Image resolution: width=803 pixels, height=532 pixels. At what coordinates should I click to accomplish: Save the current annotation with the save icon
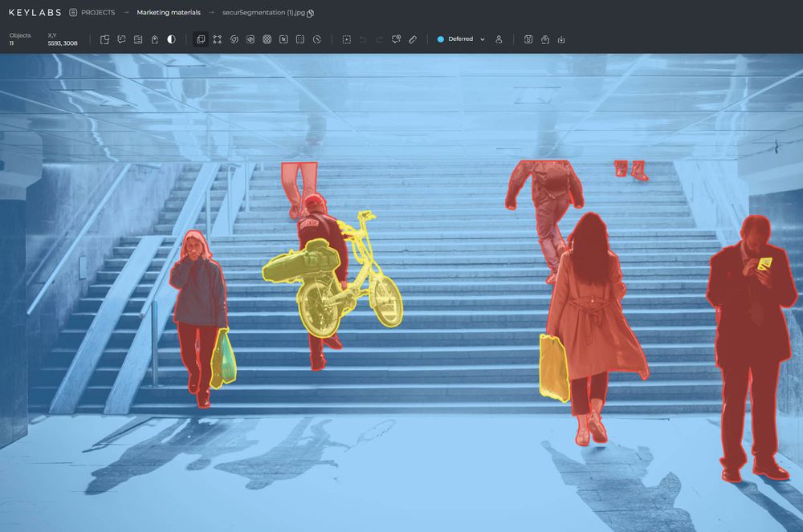tap(528, 39)
